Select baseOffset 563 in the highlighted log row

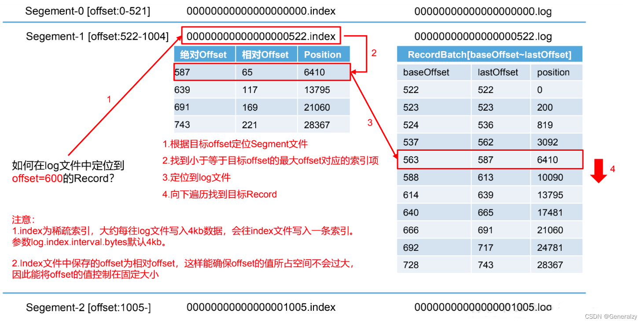pyautogui.click(x=411, y=160)
